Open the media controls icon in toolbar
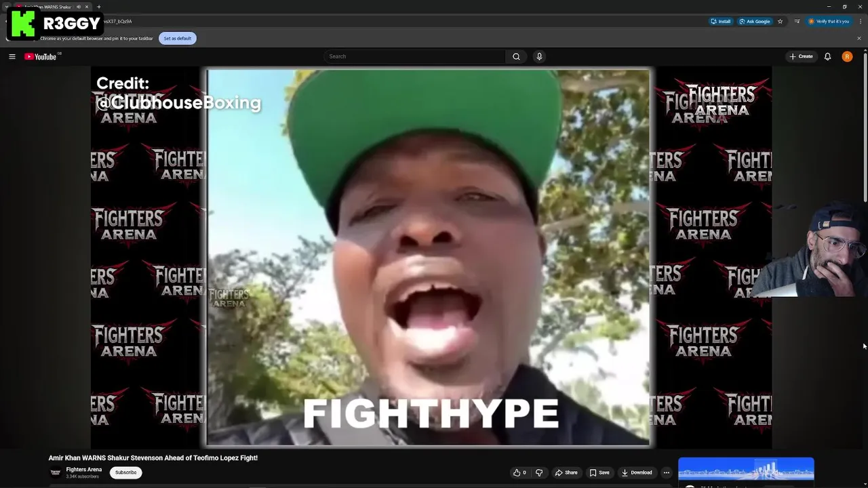 [797, 21]
